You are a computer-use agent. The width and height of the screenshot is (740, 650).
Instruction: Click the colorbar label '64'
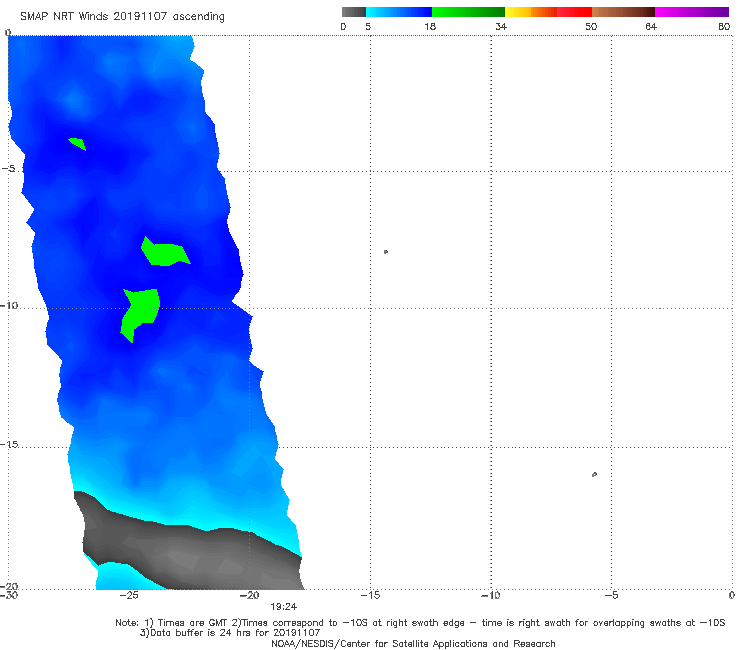pyautogui.click(x=651, y=26)
